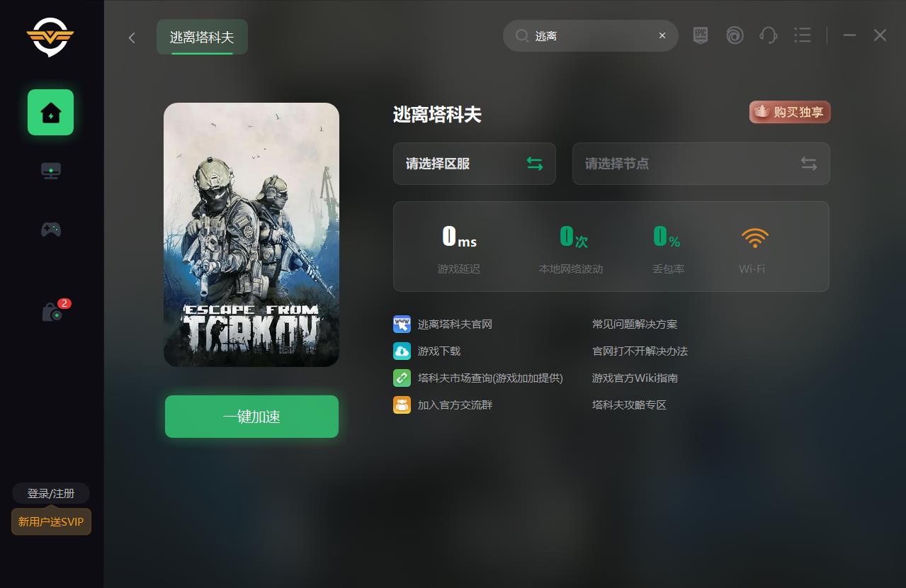This screenshot has width=906, height=588.
Task: Open the monitor acceleration sidebar icon
Action: tap(50, 171)
